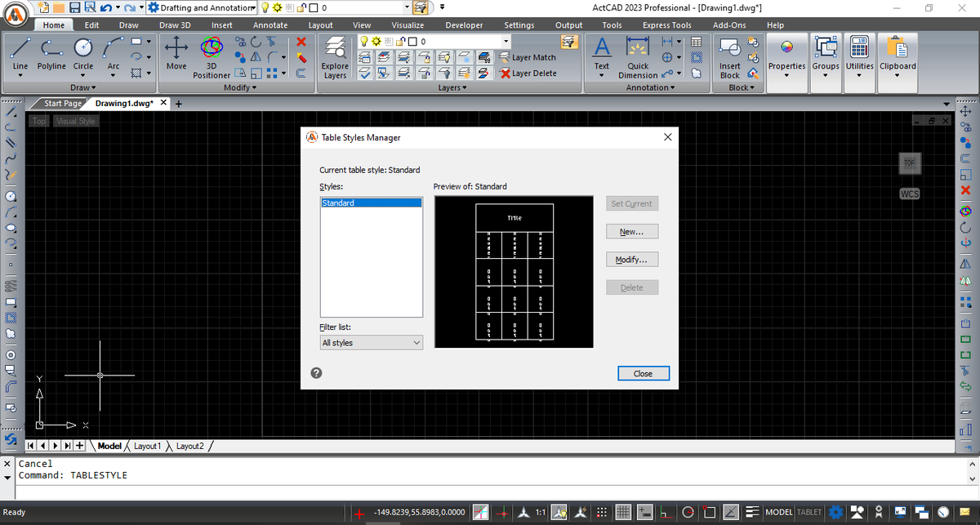Select the Line drawing tool
This screenshot has width=980, height=525.
pyautogui.click(x=20, y=54)
